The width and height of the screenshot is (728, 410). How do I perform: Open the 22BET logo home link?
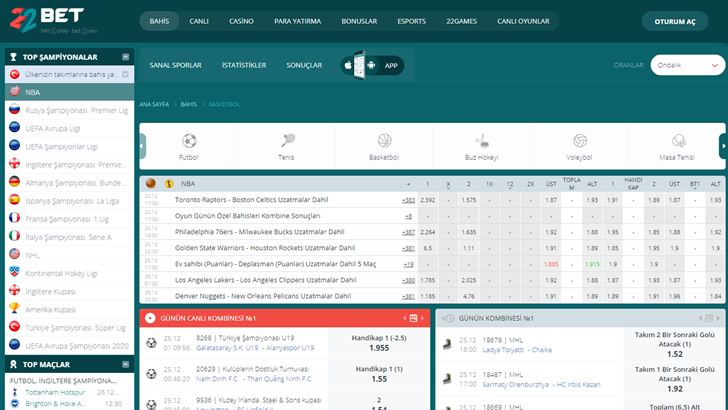pyautogui.click(x=53, y=20)
